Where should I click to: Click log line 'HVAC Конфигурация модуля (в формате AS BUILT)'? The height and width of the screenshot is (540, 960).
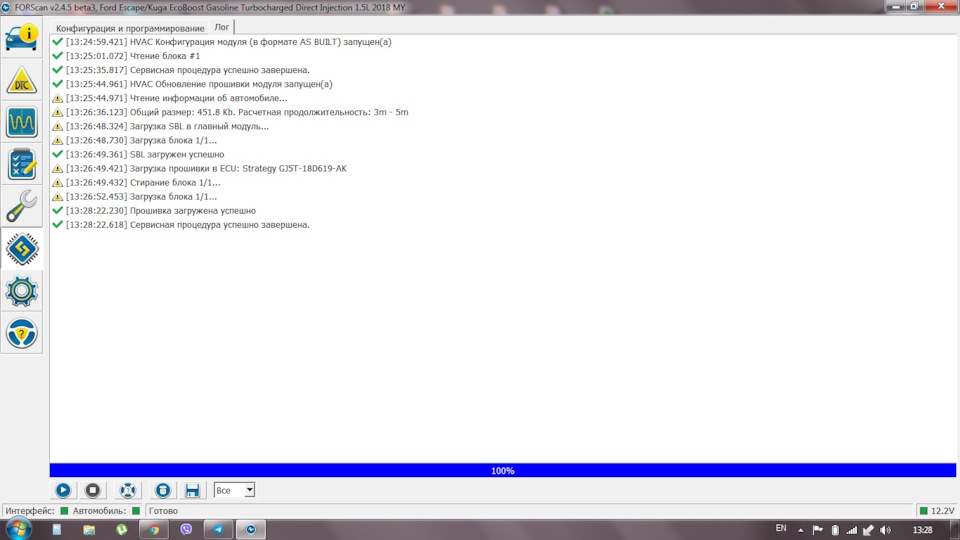coord(228,42)
